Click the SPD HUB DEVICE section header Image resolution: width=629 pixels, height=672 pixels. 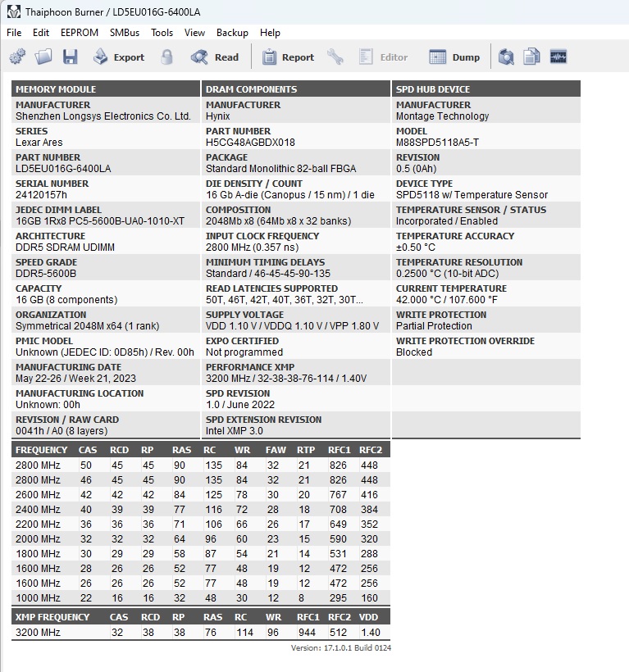pos(486,89)
